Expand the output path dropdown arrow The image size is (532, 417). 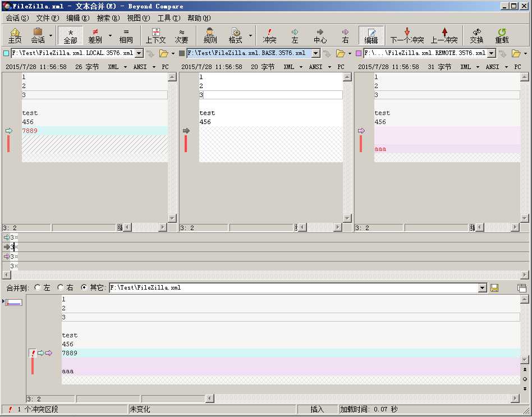[x=483, y=288]
